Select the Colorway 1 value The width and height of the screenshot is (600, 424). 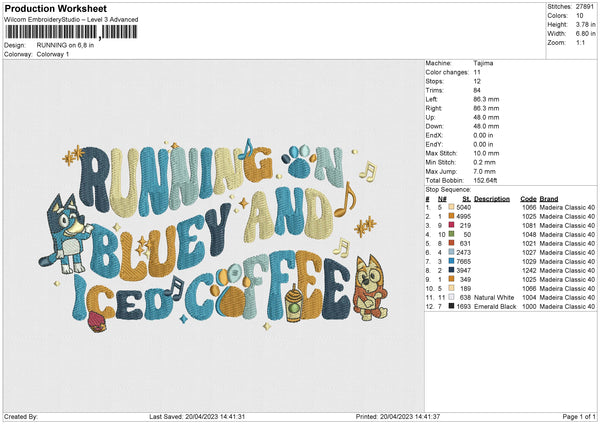click(x=56, y=54)
